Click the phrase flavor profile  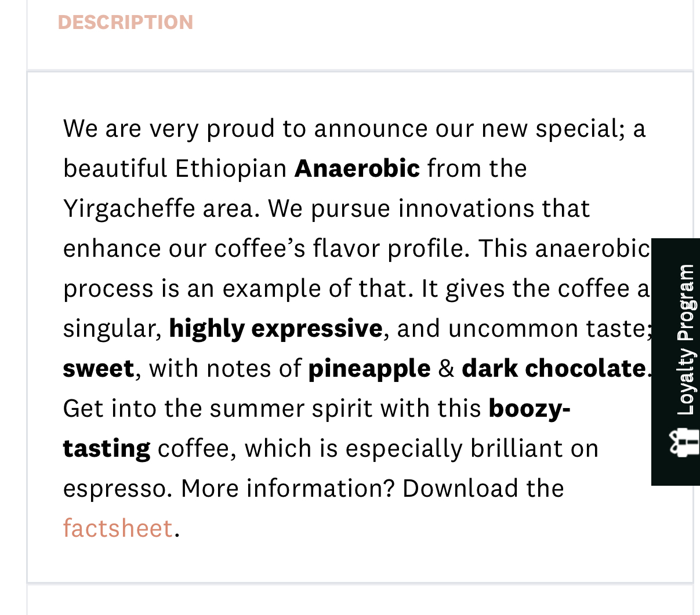pyautogui.click(x=389, y=249)
